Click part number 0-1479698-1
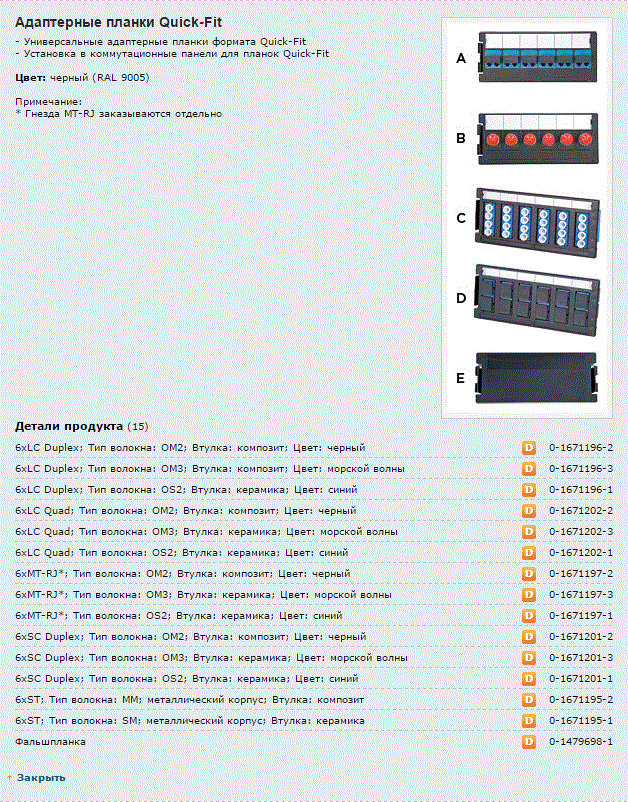 point(581,742)
